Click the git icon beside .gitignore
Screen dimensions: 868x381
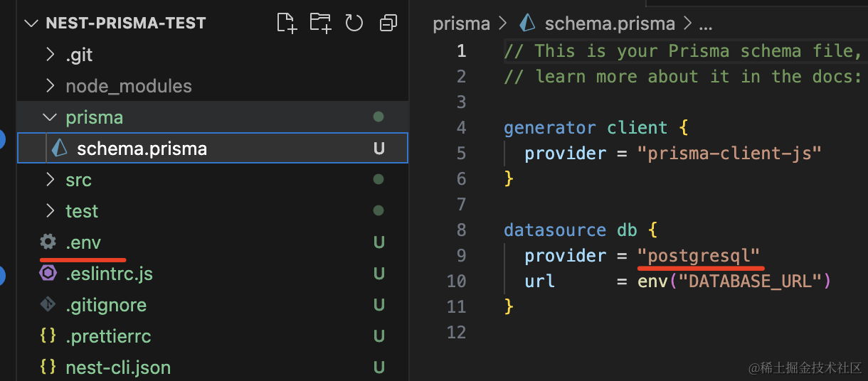click(48, 305)
